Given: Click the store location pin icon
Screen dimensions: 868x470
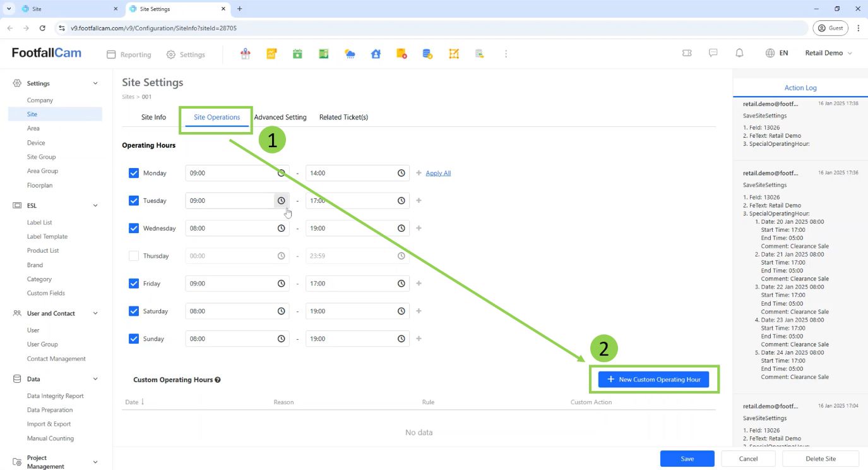Looking at the screenshot, I should tap(246, 54).
